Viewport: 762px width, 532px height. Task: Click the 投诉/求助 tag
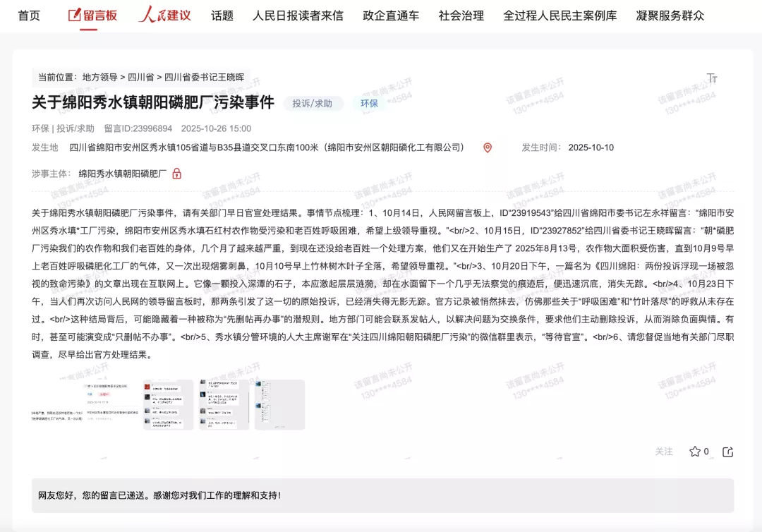312,102
